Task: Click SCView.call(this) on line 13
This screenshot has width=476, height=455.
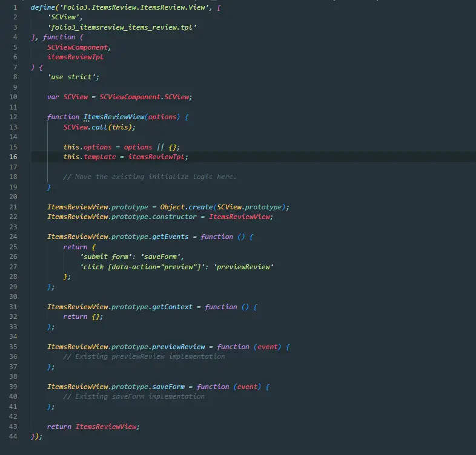Action: pyautogui.click(x=98, y=127)
